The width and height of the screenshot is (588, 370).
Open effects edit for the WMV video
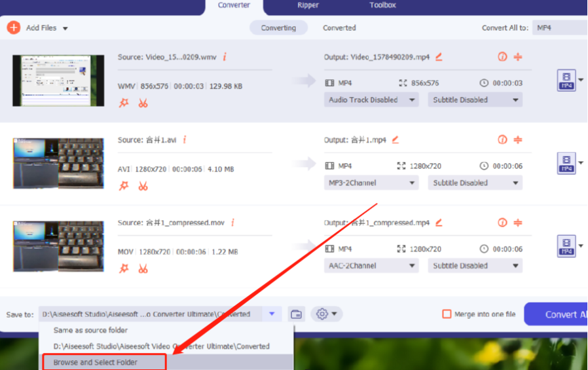(124, 103)
